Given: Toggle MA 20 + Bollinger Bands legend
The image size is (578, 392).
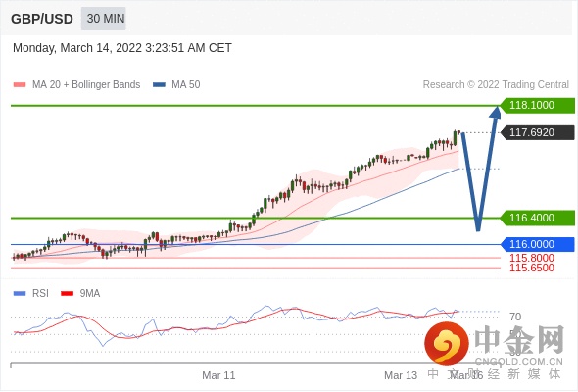Looking at the screenshot, I should tap(76, 85).
